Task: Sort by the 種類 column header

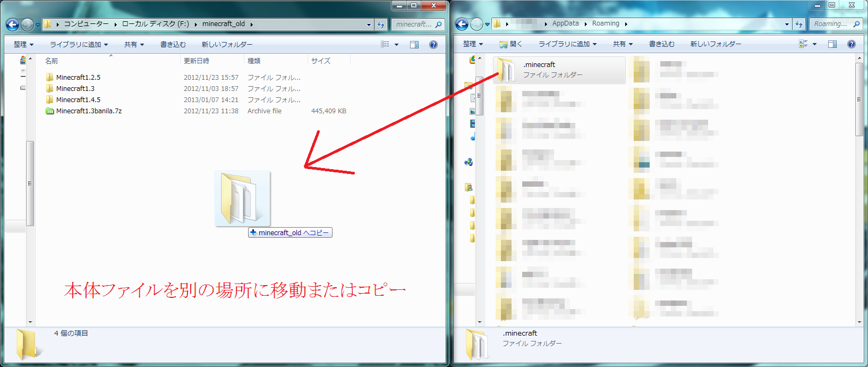Action: pyautogui.click(x=276, y=61)
